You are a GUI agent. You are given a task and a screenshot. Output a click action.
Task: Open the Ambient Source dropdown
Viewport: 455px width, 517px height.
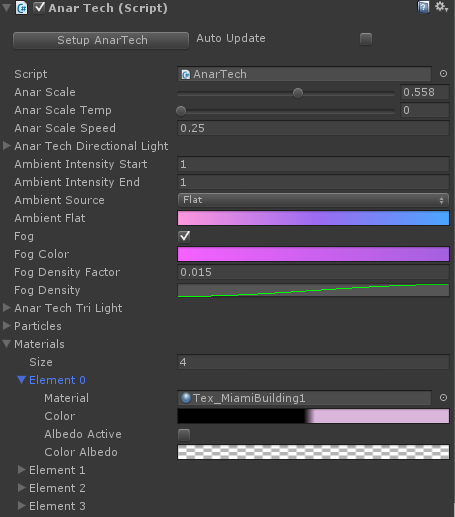click(313, 200)
